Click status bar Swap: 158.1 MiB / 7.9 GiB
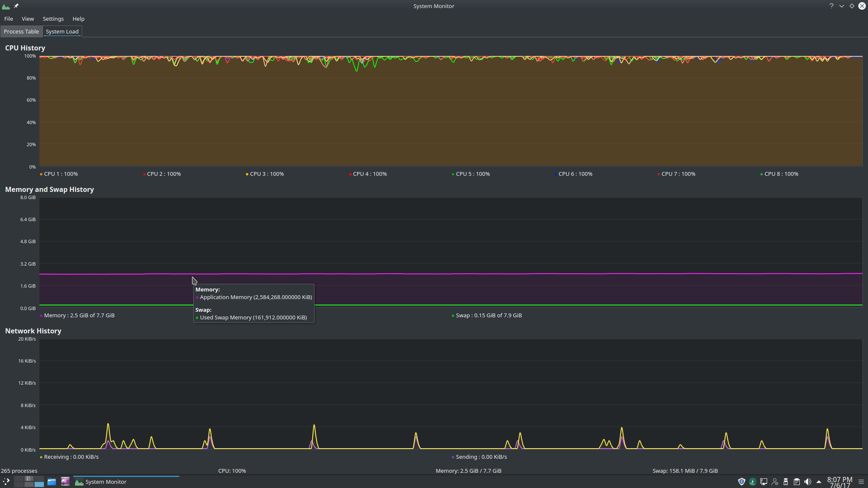 click(x=685, y=471)
